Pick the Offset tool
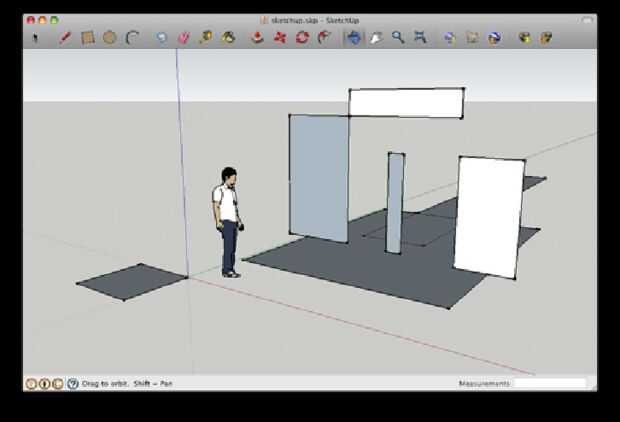620x422 pixels. pos(324,38)
